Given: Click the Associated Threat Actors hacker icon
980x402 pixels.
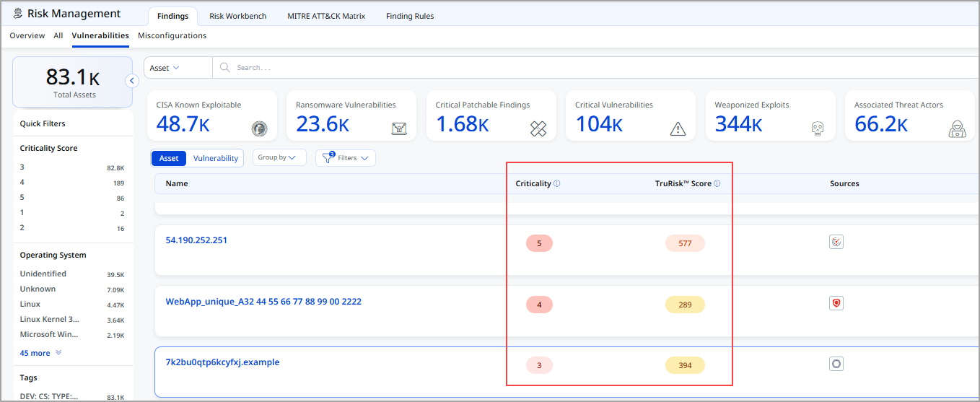Looking at the screenshot, I should point(957,128).
